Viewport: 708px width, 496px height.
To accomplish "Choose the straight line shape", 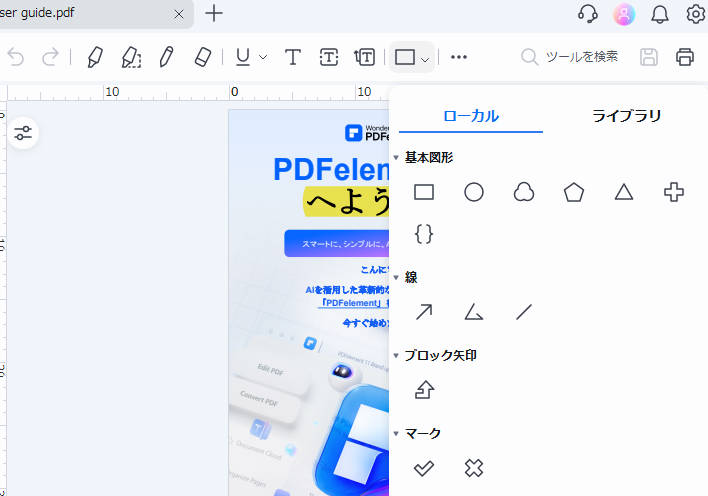I will (x=524, y=312).
